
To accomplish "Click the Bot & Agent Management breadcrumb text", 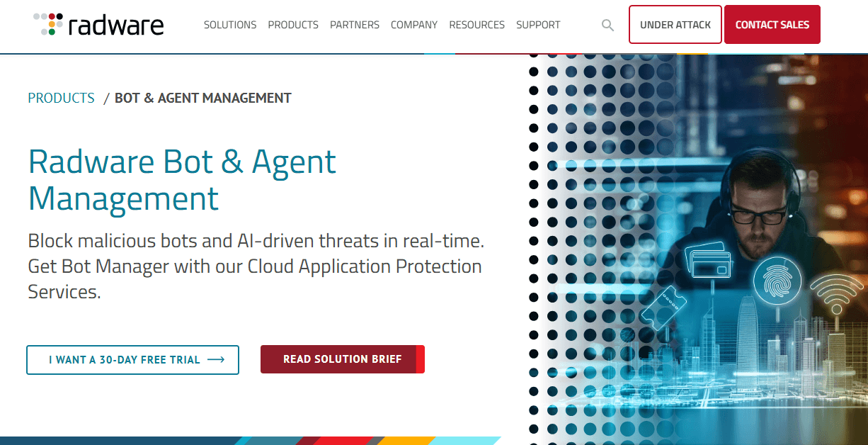I will point(203,98).
